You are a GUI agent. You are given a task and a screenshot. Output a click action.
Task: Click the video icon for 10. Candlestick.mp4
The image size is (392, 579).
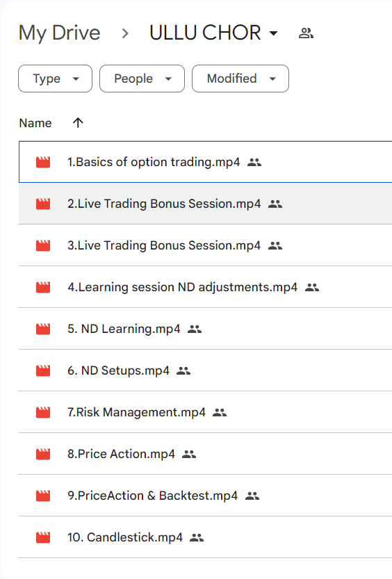point(43,538)
